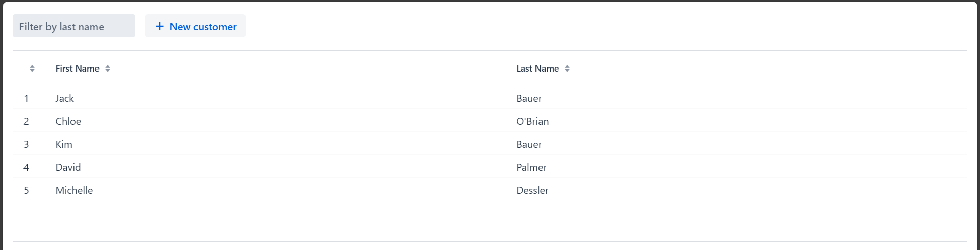Select the Palmer last name cell
The height and width of the screenshot is (250, 980).
pos(531,167)
